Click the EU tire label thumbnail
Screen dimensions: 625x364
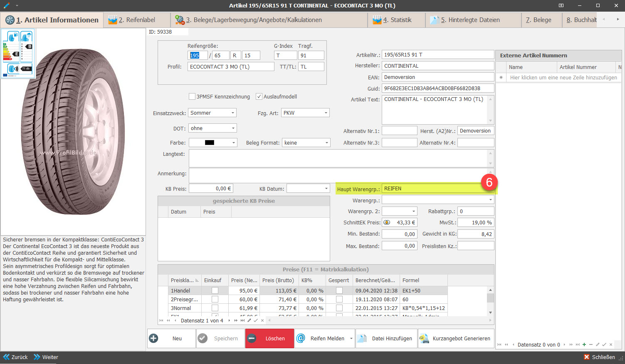(x=18, y=53)
